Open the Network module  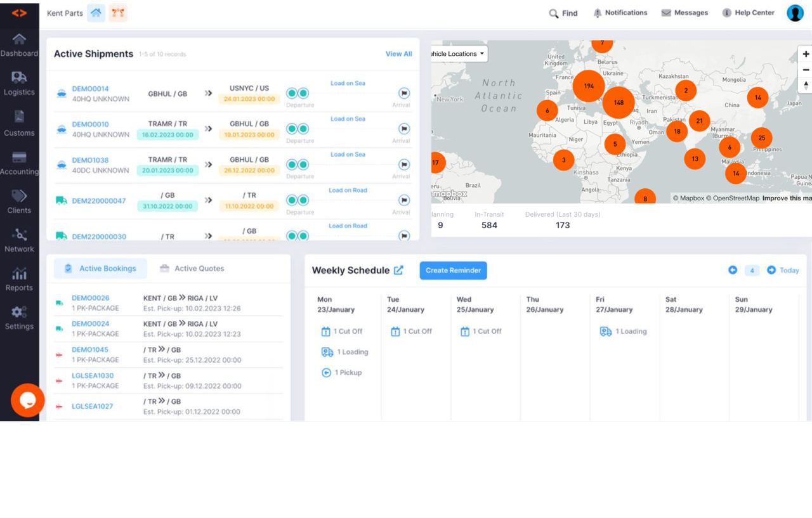pyautogui.click(x=20, y=242)
